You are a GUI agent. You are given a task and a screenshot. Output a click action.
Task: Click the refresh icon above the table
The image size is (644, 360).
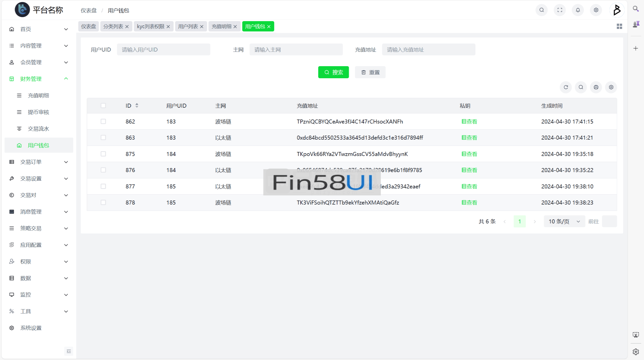(566, 87)
